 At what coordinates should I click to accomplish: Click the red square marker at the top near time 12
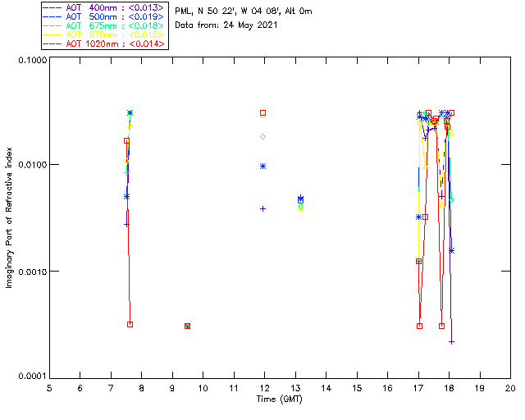(263, 113)
